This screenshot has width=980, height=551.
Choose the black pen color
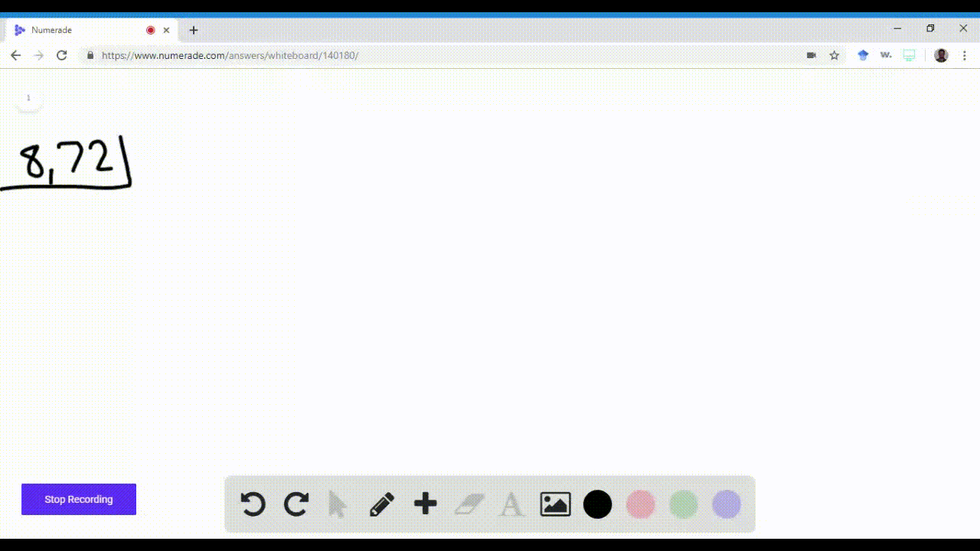click(x=598, y=504)
